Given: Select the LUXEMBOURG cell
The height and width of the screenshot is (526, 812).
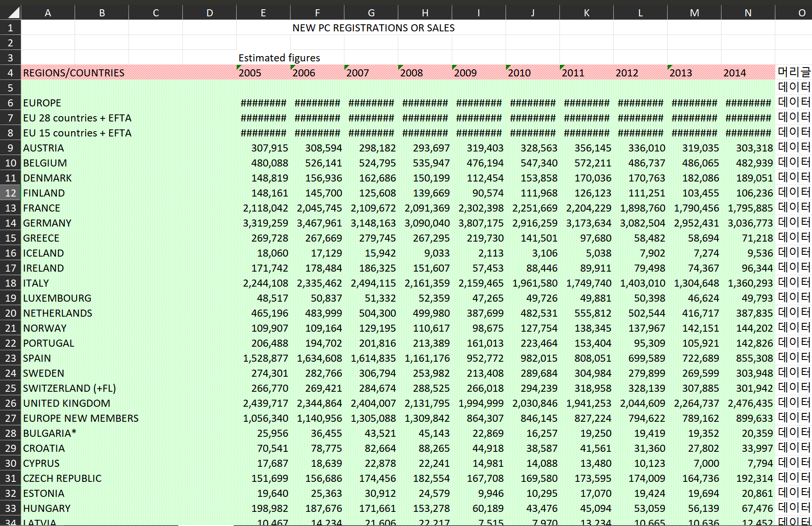Looking at the screenshot, I should (x=57, y=298).
